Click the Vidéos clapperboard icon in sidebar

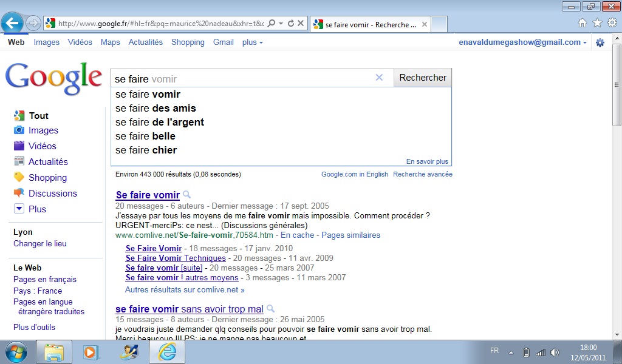[19, 146]
